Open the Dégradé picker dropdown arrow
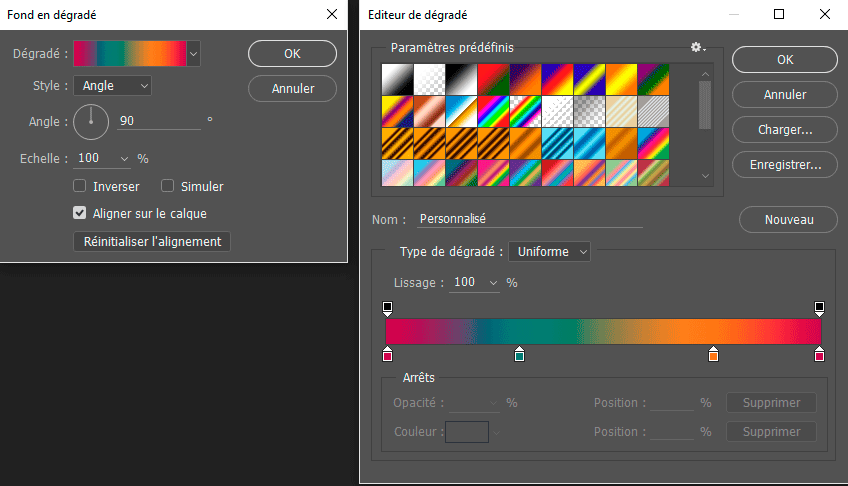The height and width of the screenshot is (486, 848). click(193, 54)
